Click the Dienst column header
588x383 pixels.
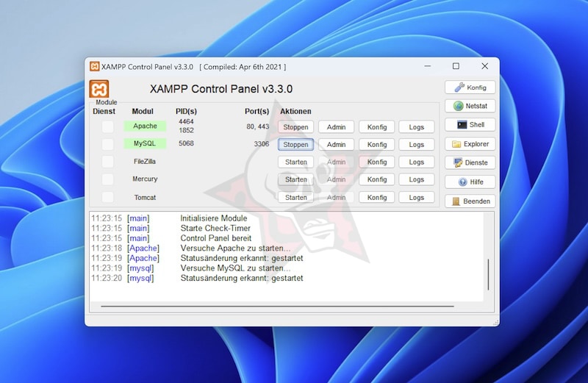tap(104, 112)
